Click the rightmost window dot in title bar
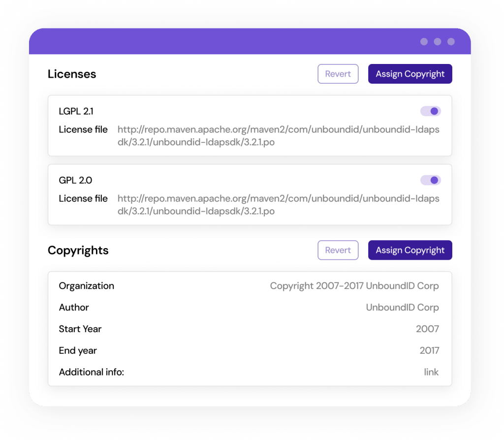504x440 pixels. 451,42
